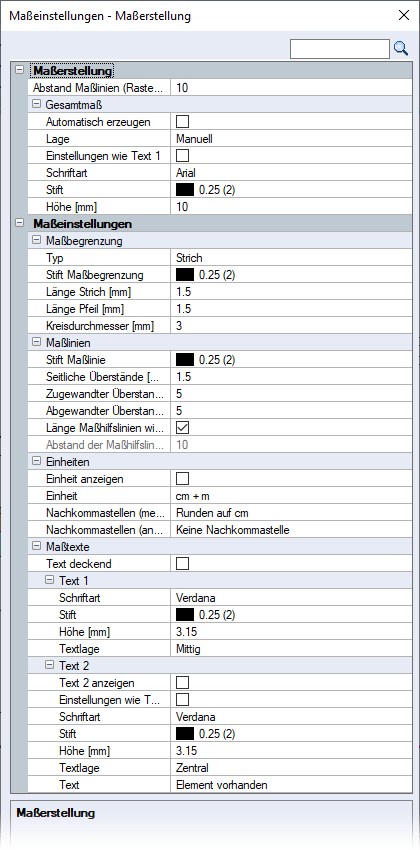This screenshot has width=420, height=850.
Task: Collapse the Maßerstellung top section
Action: point(20,70)
